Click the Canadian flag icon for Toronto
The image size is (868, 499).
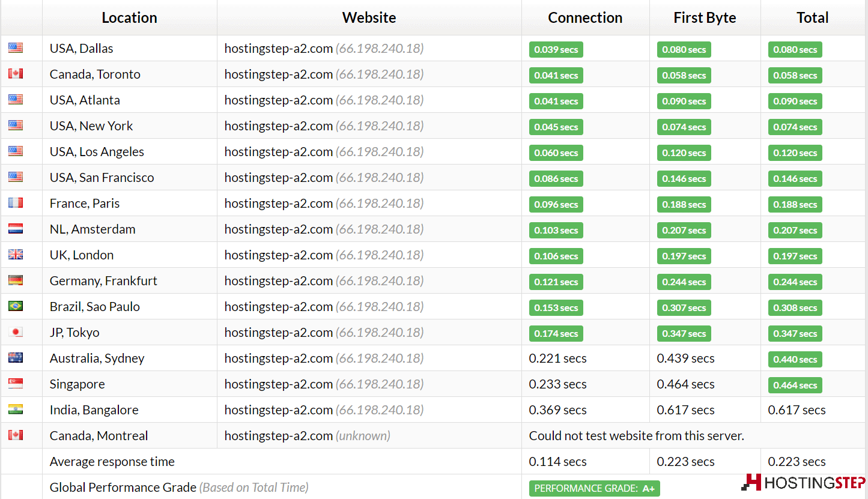pos(16,74)
